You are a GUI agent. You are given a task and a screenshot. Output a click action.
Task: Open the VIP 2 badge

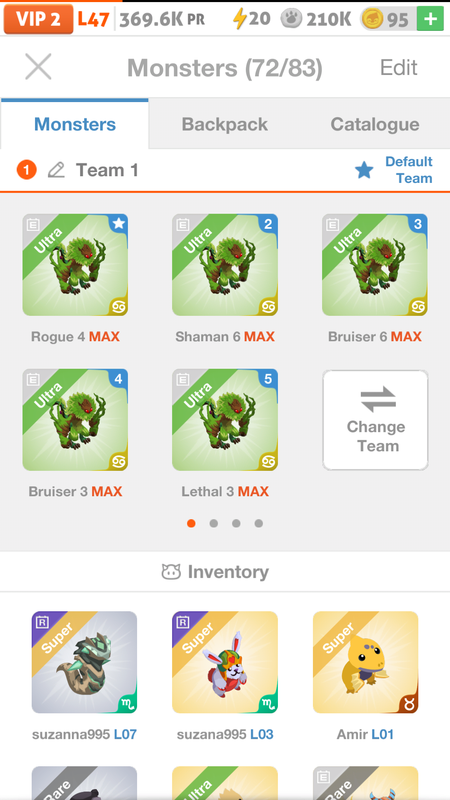click(x=38, y=19)
